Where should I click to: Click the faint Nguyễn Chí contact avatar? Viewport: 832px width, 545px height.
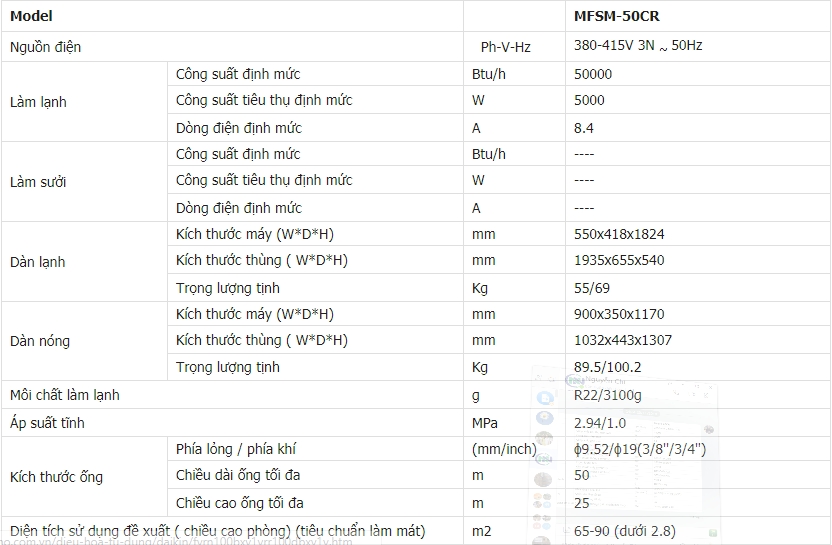[x=576, y=381]
